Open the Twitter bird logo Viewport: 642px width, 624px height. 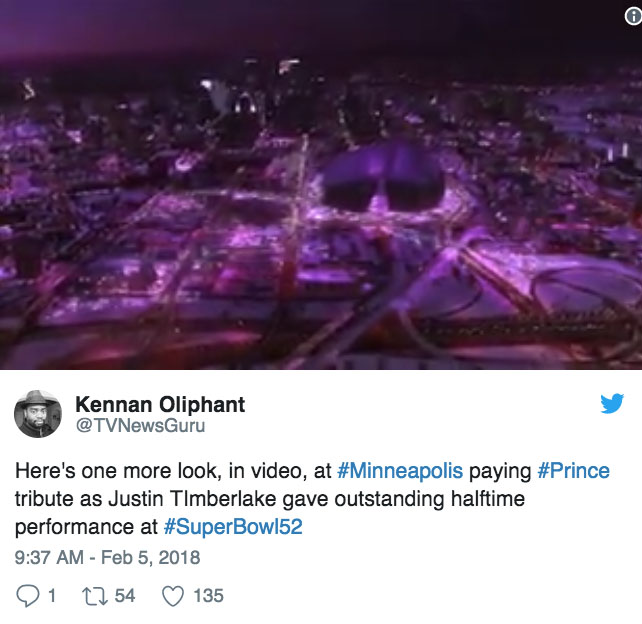click(x=612, y=403)
